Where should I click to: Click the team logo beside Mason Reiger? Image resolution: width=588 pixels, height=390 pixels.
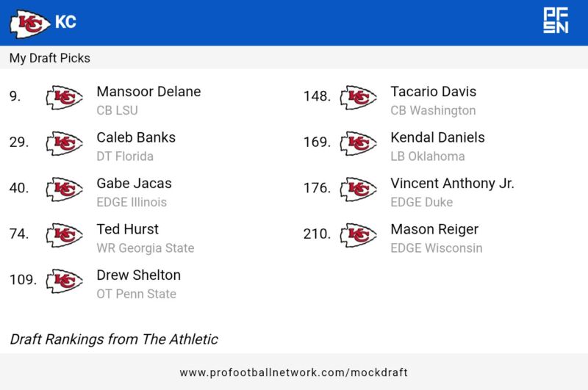[x=358, y=235]
